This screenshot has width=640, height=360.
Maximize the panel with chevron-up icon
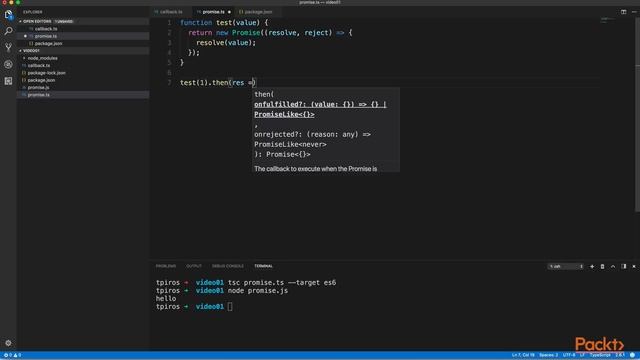613,267
